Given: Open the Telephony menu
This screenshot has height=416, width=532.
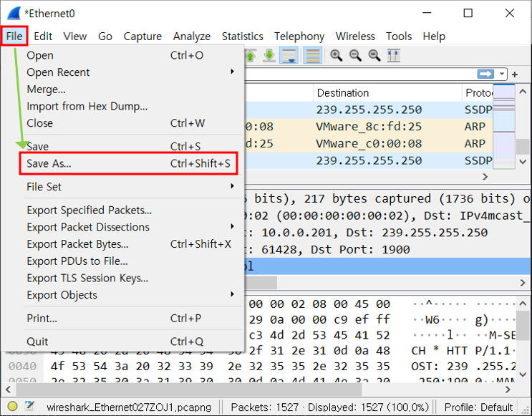Looking at the screenshot, I should point(299,36).
